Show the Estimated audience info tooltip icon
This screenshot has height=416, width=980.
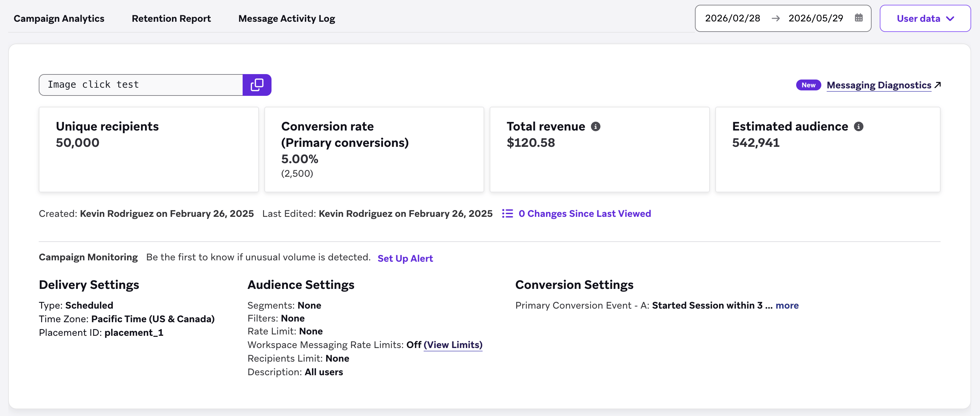click(858, 126)
